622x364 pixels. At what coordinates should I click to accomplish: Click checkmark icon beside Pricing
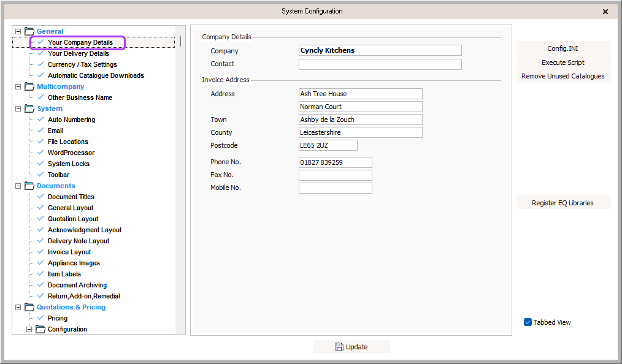pyautogui.click(x=40, y=318)
